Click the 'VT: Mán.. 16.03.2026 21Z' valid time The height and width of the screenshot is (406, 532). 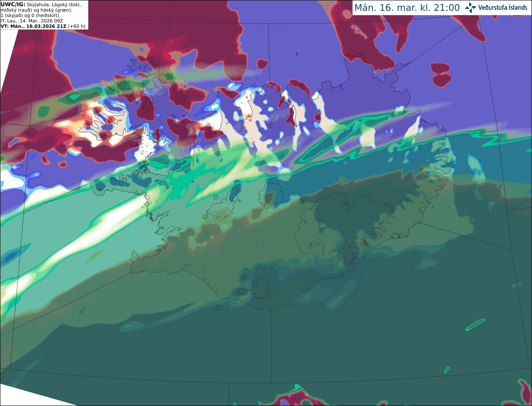(x=34, y=26)
